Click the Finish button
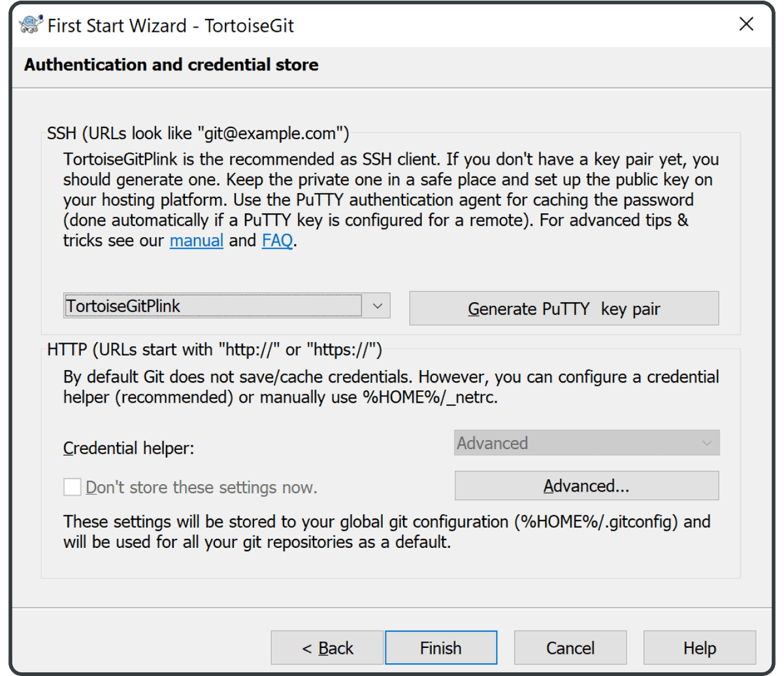This screenshot has width=784, height=676. [x=441, y=648]
